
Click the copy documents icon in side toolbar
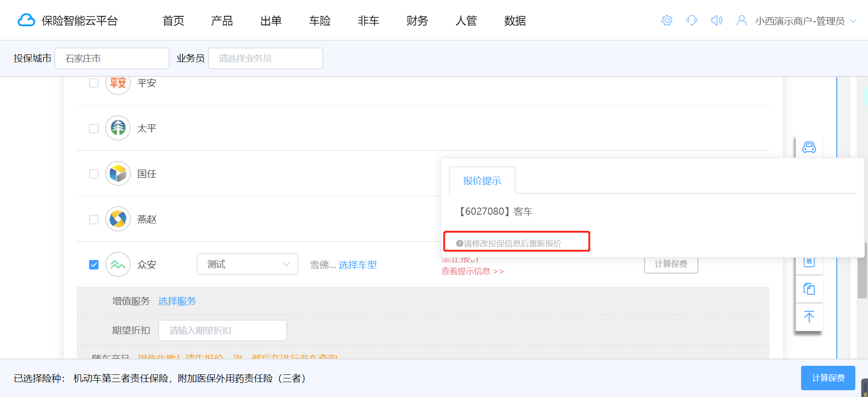point(809,289)
